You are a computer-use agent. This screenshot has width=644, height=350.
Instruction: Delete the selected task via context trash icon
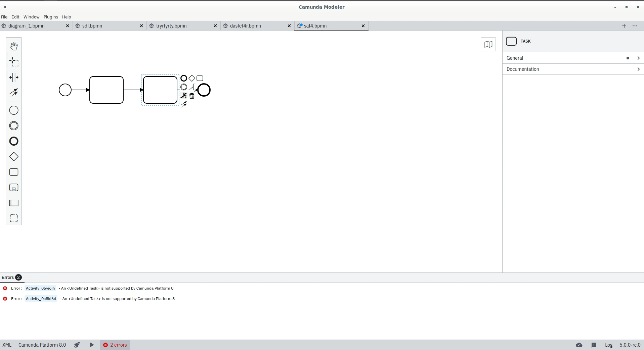tap(192, 96)
